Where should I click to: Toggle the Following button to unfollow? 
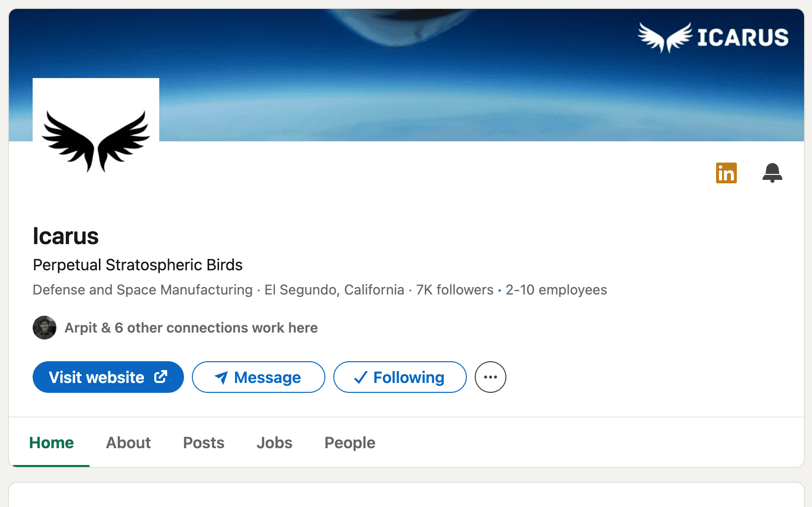(400, 377)
